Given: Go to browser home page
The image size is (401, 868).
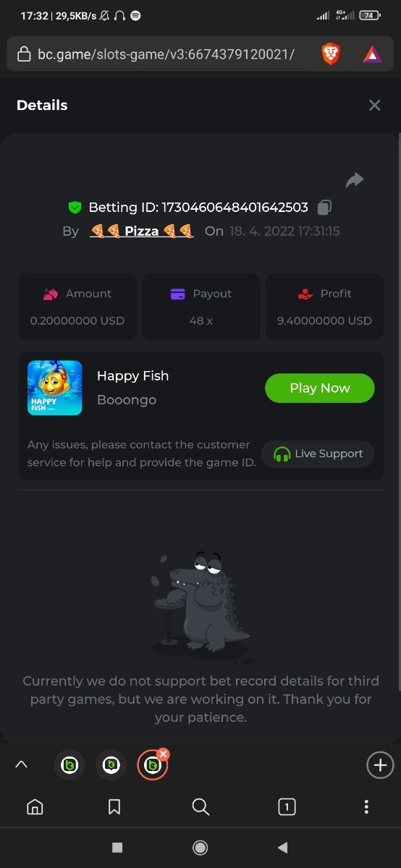Looking at the screenshot, I should pyautogui.click(x=35, y=807).
